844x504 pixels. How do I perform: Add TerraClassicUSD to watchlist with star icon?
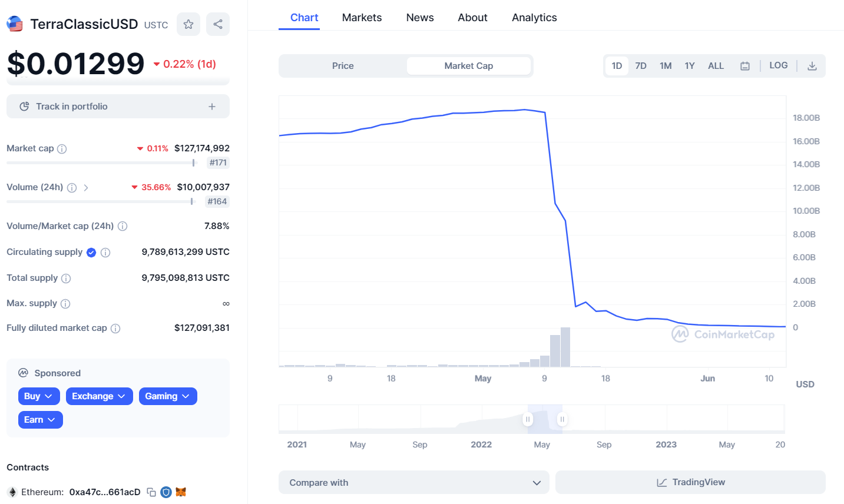[188, 24]
